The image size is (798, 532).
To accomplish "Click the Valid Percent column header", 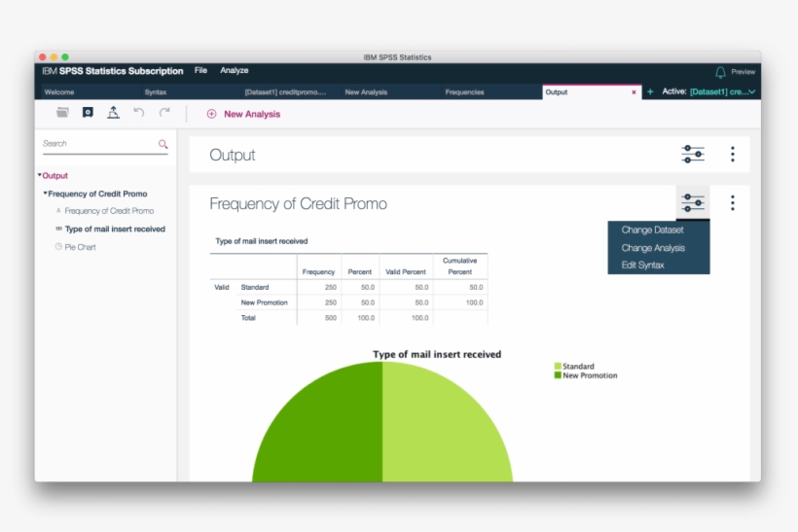I will coord(405,271).
